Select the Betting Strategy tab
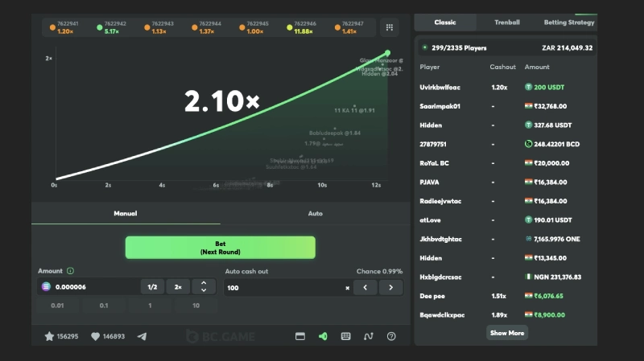 coord(568,22)
